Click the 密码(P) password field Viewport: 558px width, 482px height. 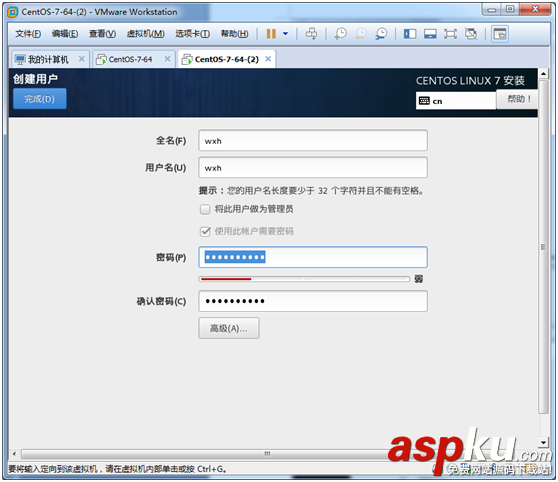coord(313,257)
